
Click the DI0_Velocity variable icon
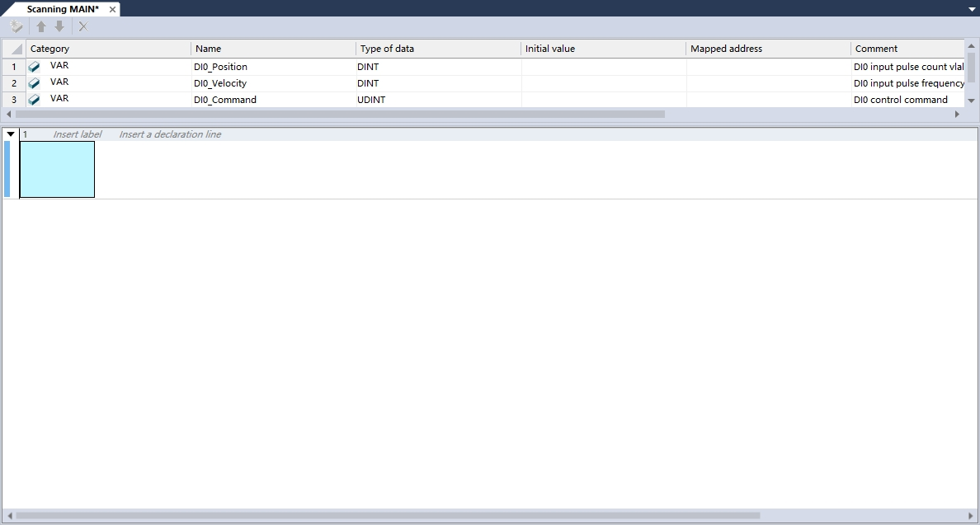coord(35,83)
